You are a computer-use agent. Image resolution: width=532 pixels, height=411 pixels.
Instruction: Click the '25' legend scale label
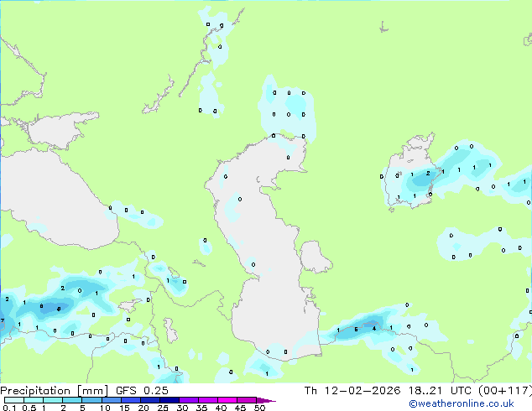[163, 408]
